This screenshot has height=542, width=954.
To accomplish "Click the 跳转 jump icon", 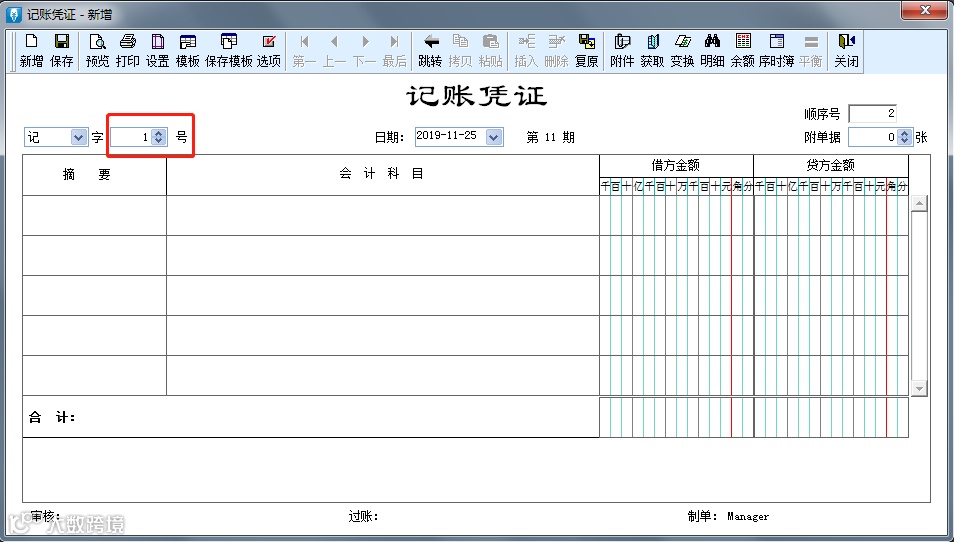I will click(x=430, y=50).
